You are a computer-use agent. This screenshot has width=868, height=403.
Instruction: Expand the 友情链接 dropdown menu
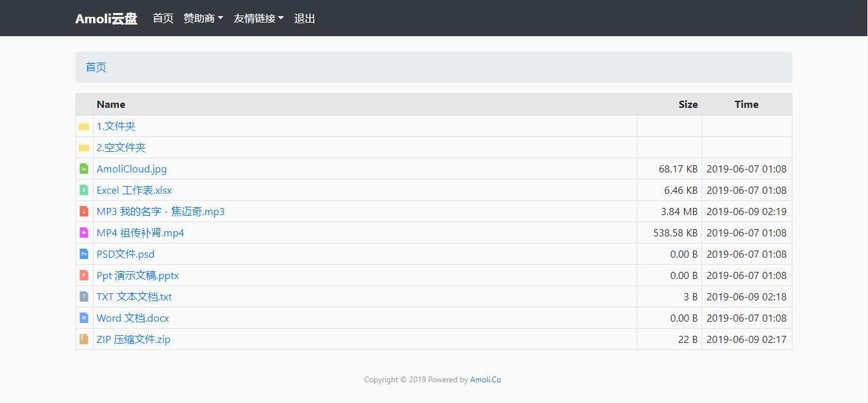pyautogui.click(x=258, y=18)
